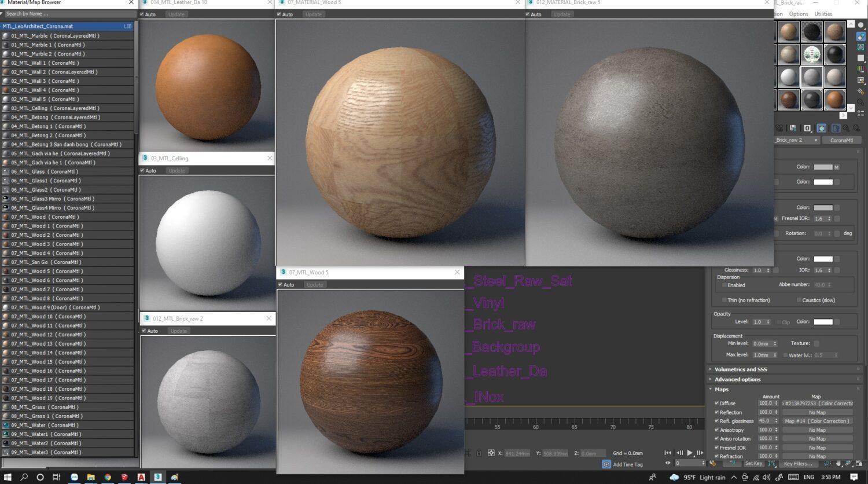
Task: Click Reflection gray color swatch above Fresnel IOR
Action: pyautogui.click(x=823, y=207)
